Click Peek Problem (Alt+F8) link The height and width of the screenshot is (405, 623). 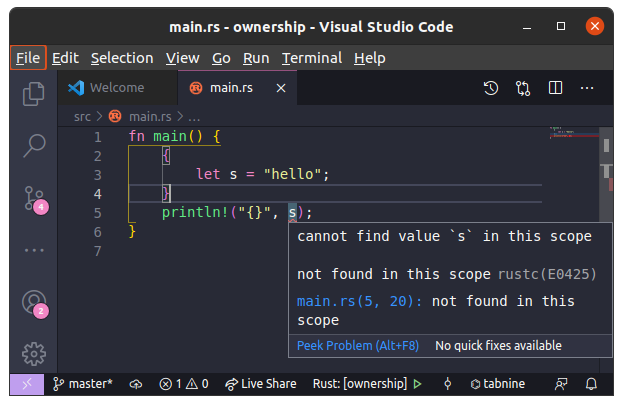click(358, 346)
